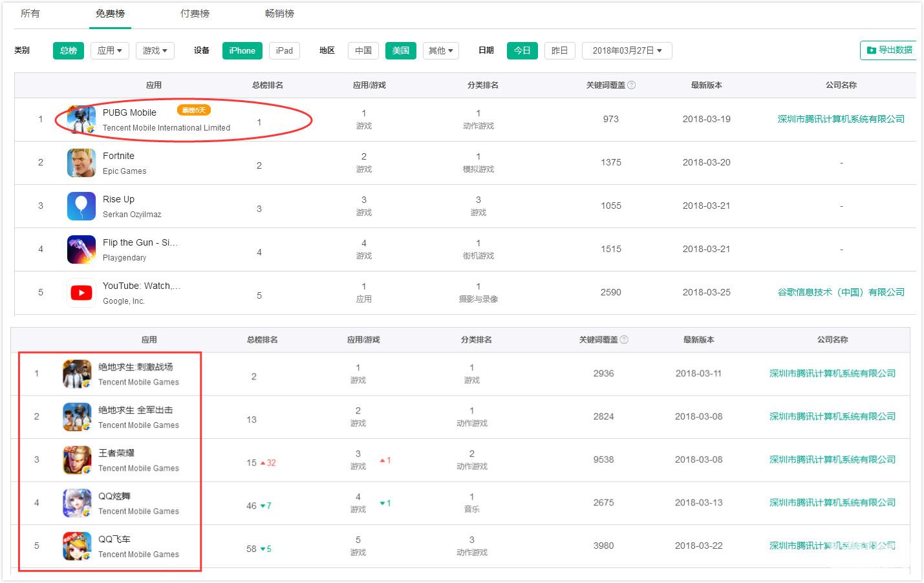Expand the 应用 category dropdown
924x583 pixels.
click(x=110, y=50)
